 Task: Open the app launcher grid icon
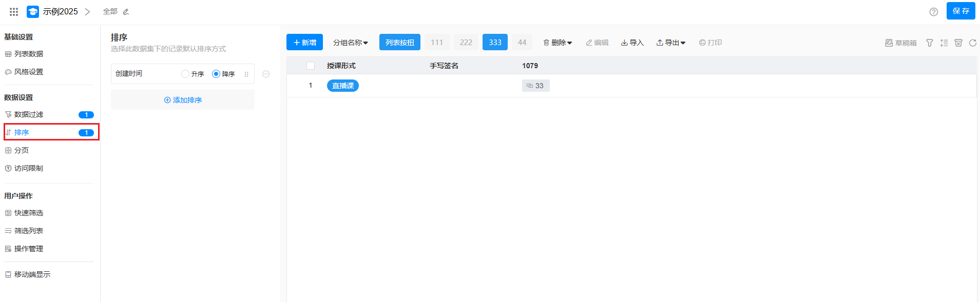tap(14, 11)
